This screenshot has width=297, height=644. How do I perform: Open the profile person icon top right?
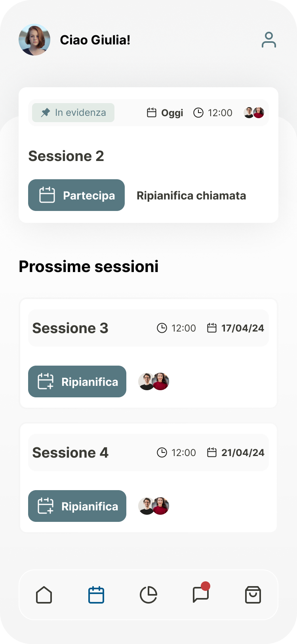point(269,40)
